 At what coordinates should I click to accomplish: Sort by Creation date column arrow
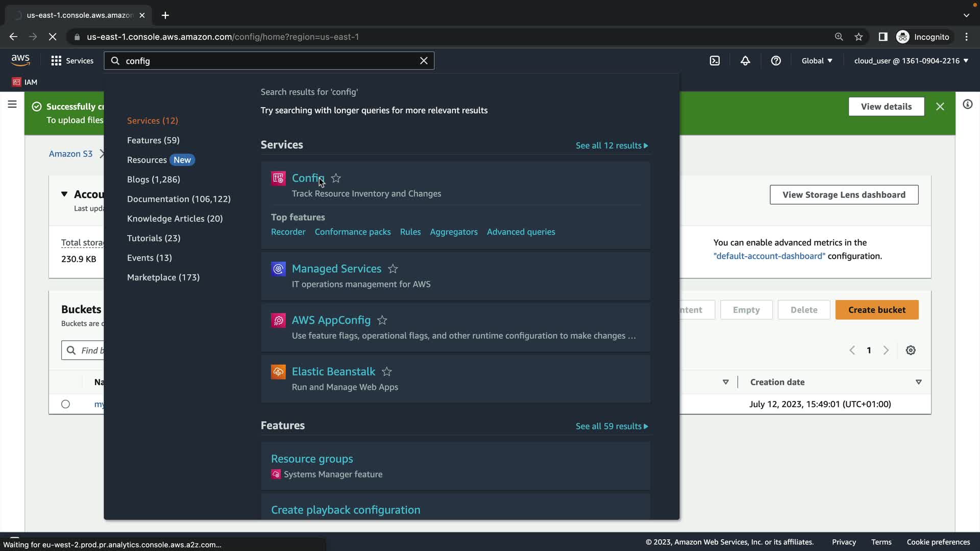(x=918, y=382)
